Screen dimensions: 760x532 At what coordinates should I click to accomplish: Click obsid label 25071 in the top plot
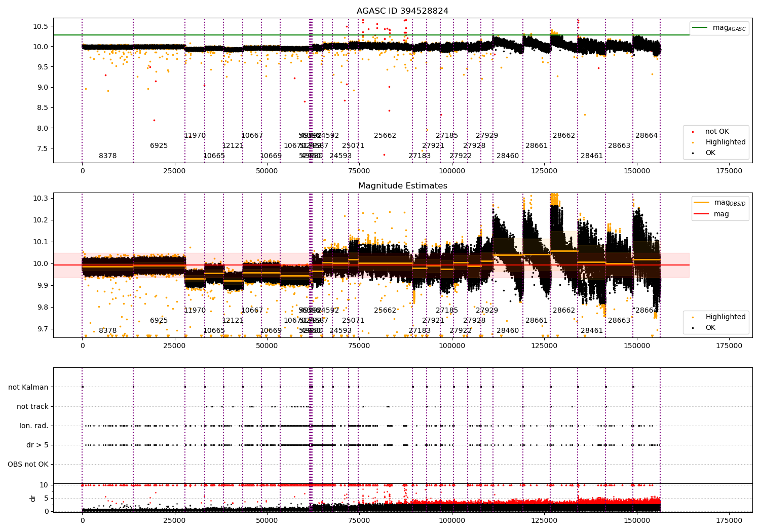353,146
